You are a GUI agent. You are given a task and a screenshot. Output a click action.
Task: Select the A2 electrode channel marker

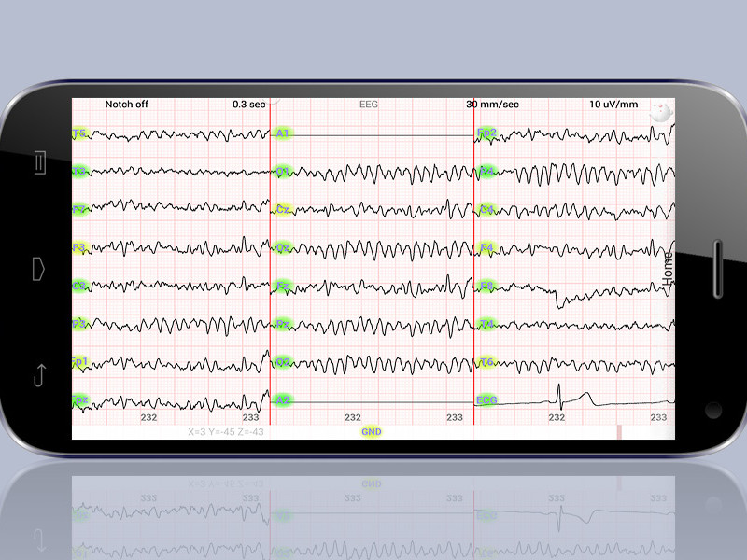click(283, 399)
